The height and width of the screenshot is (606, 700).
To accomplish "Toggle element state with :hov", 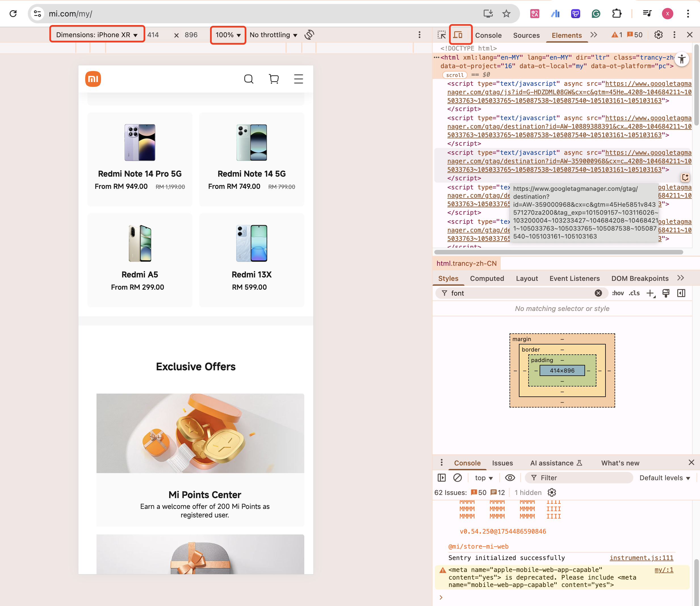I will click(x=617, y=293).
